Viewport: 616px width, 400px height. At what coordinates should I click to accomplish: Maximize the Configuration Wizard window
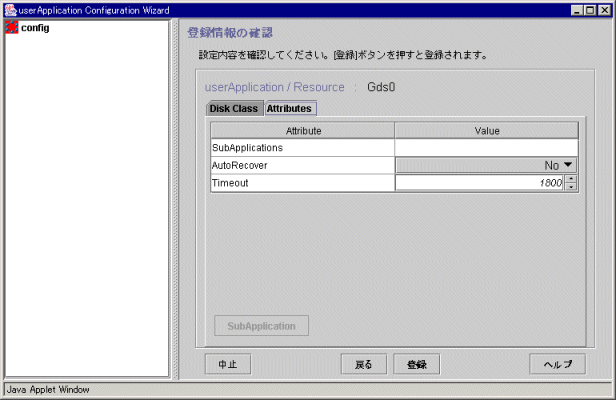(591, 9)
